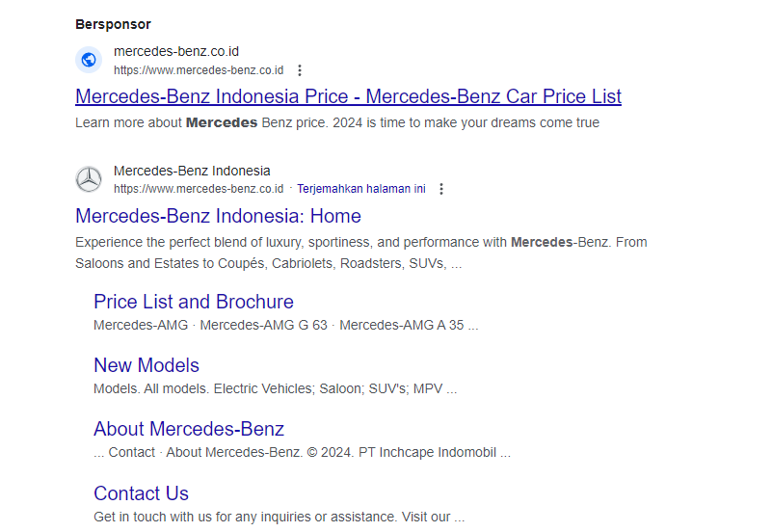Open New Models sitelink
Screen dimensions: 772x532
[x=146, y=365]
